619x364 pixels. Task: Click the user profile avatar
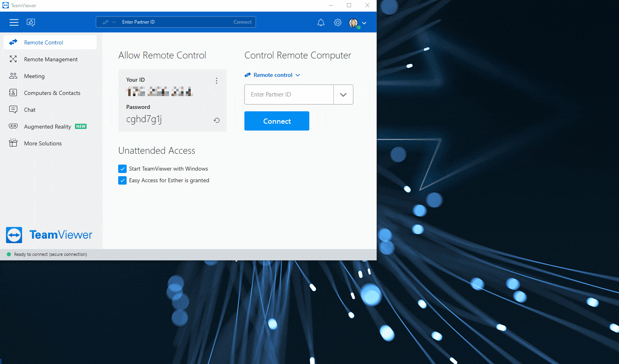click(353, 23)
